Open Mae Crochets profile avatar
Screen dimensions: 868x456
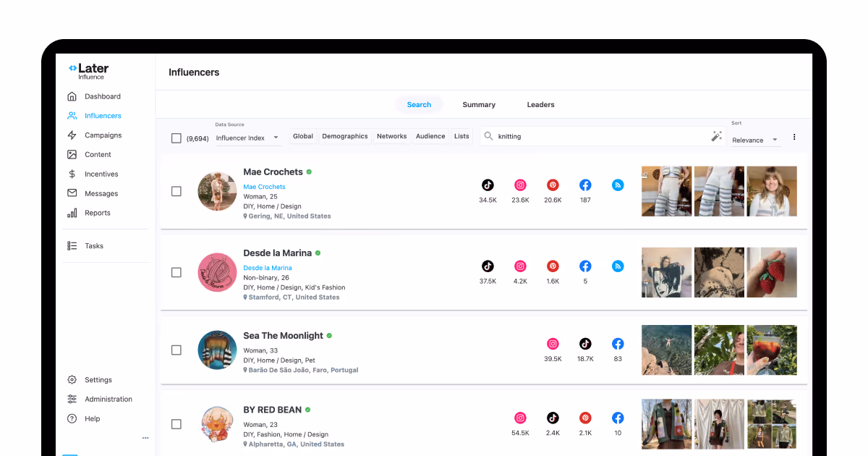[x=218, y=191]
